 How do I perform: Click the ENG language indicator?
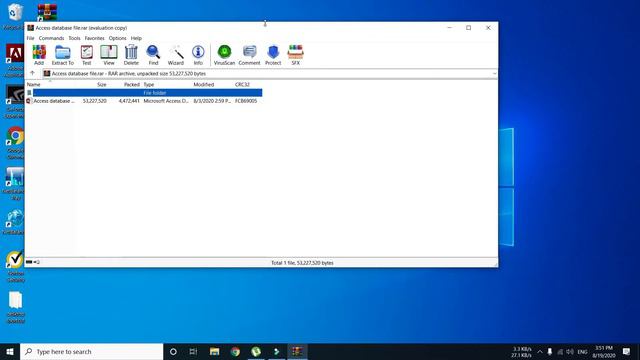coord(582,351)
